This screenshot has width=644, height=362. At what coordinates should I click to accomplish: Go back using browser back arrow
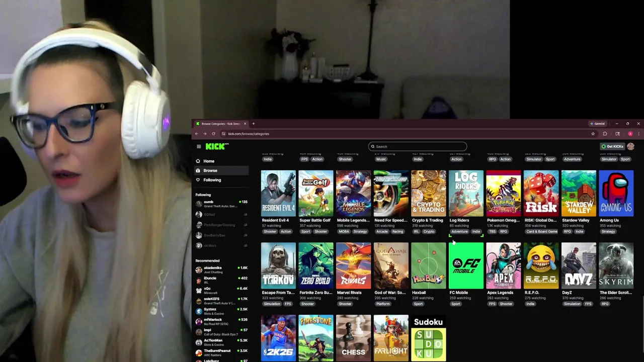(x=197, y=134)
